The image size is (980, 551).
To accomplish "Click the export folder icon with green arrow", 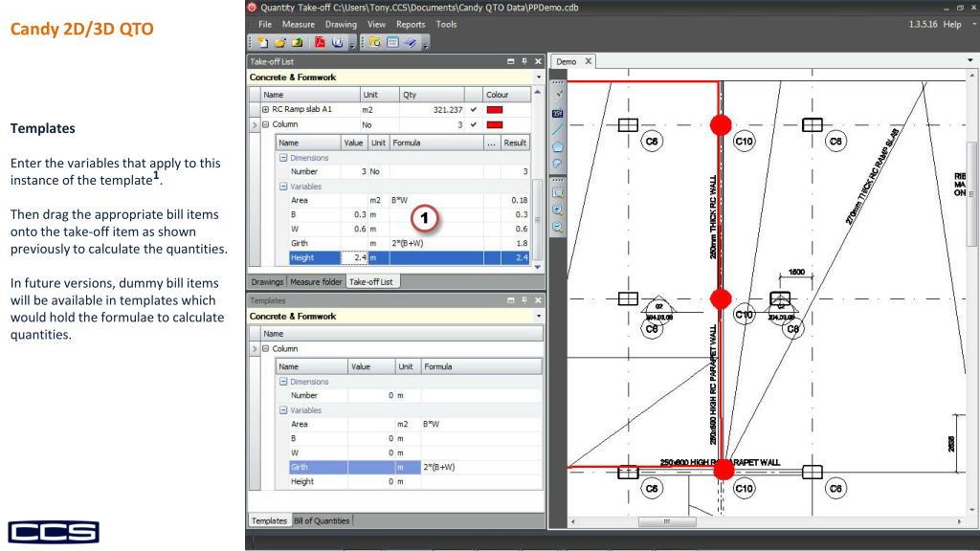I will pyautogui.click(x=297, y=42).
